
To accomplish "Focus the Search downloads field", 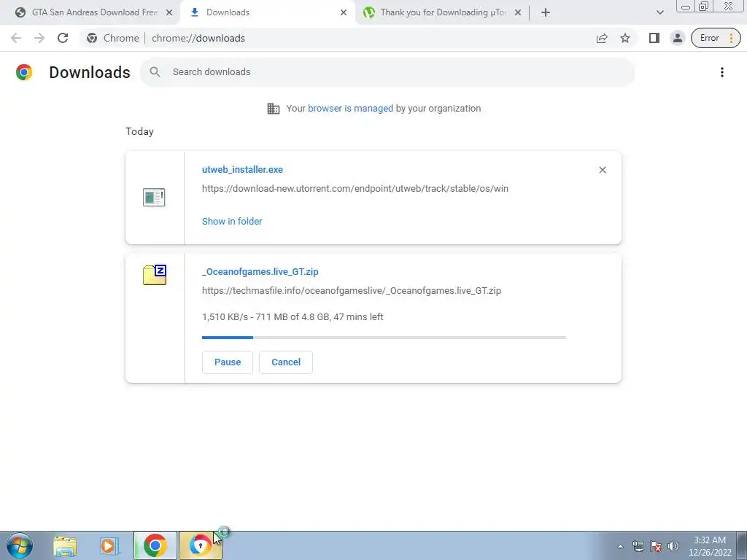I will pyautogui.click(x=387, y=72).
